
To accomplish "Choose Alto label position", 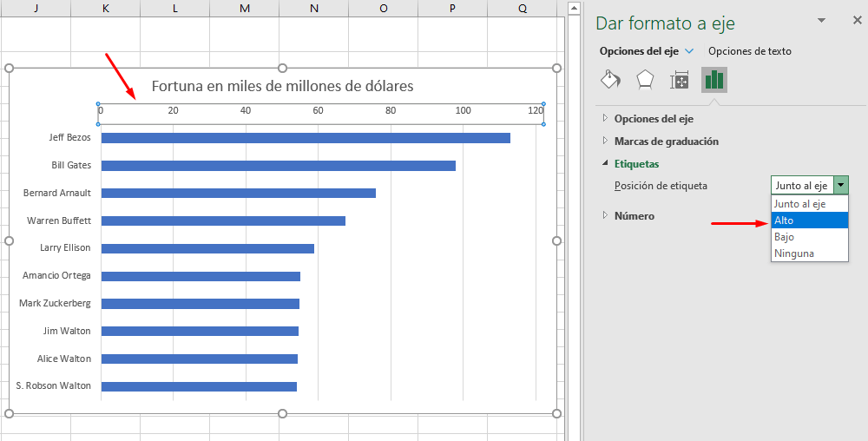I will click(809, 220).
